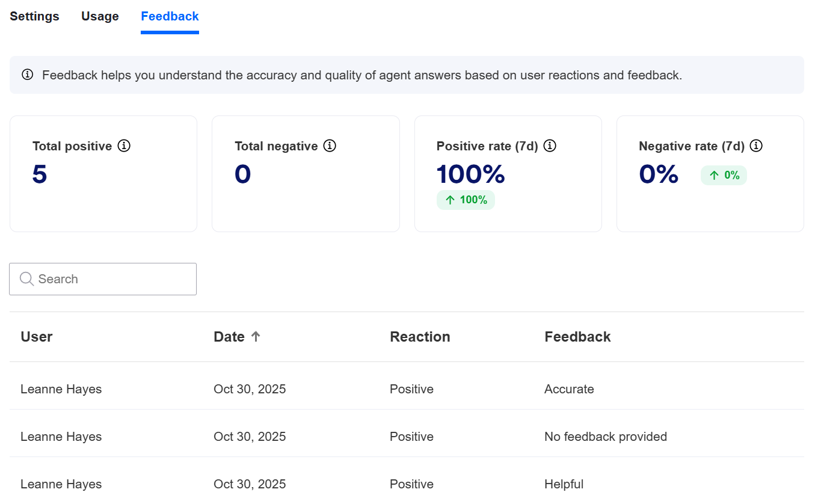Click the sort arrow beside Date header
This screenshot has width=818, height=504.
256,337
